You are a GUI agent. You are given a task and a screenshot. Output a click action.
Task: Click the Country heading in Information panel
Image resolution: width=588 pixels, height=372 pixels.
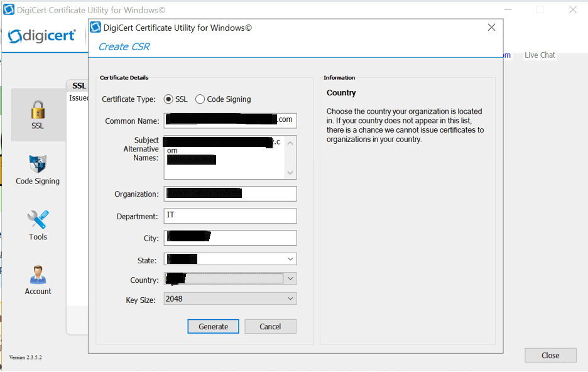tap(341, 93)
